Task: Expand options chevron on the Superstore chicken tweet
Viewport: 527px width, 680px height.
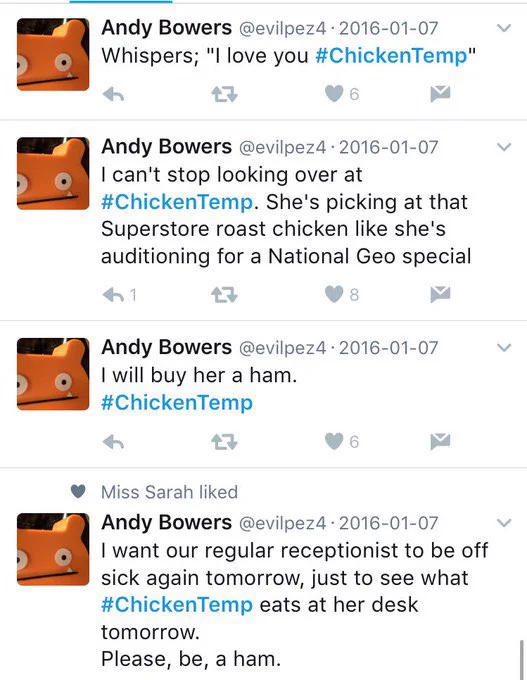Action: (504, 147)
